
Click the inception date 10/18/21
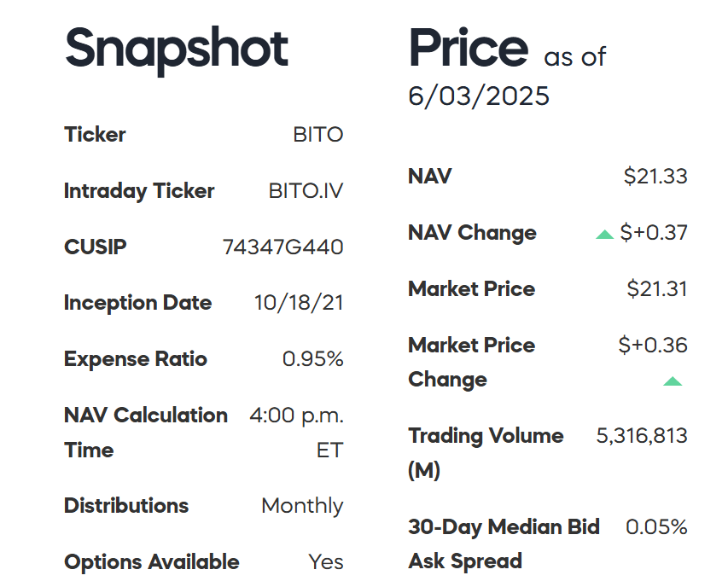(x=299, y=303)
